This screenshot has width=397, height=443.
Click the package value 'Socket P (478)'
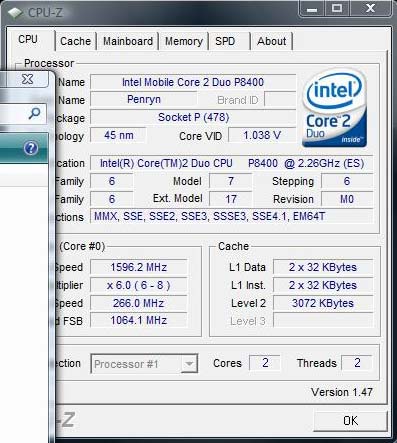tap(193, 117)
